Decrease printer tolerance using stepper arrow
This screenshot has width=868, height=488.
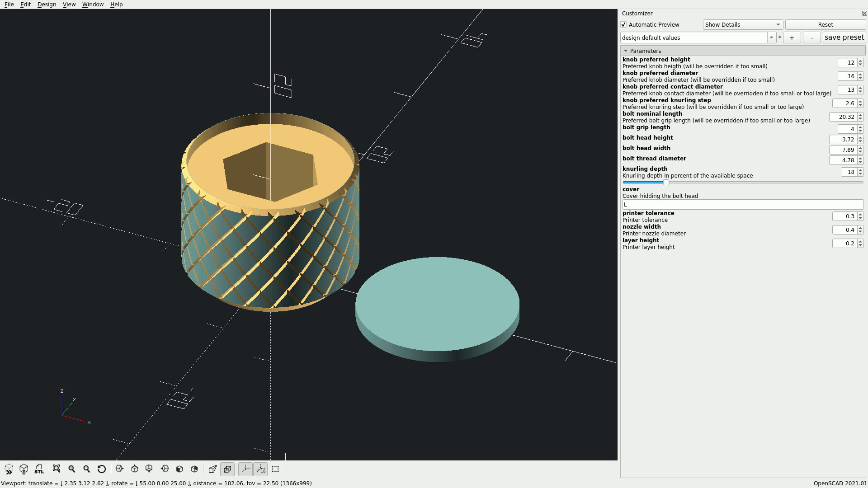[860, 218]
